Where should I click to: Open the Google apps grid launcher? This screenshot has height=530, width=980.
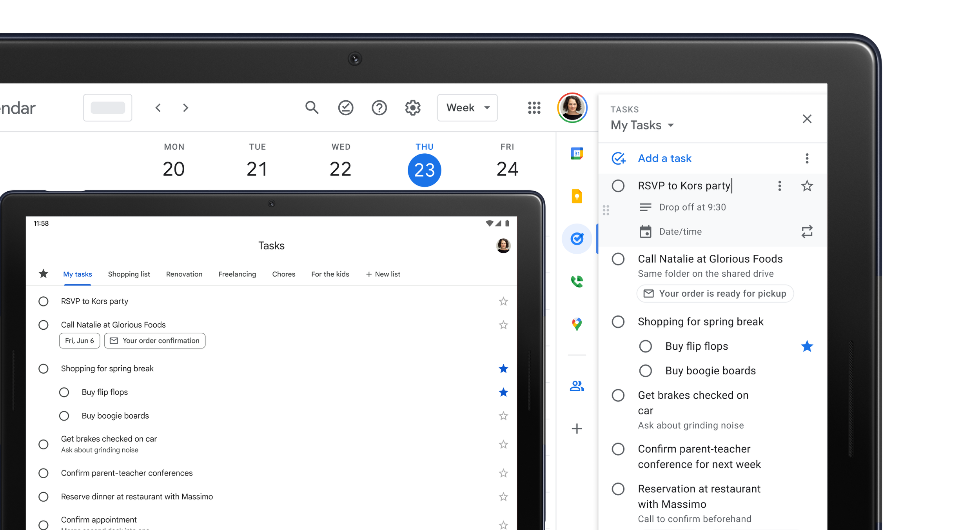[x=534, y=107]
